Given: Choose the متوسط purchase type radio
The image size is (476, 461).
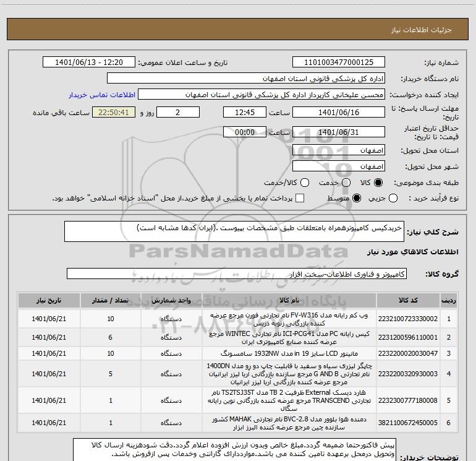Looking at the screenshot, I should (357, 198).
